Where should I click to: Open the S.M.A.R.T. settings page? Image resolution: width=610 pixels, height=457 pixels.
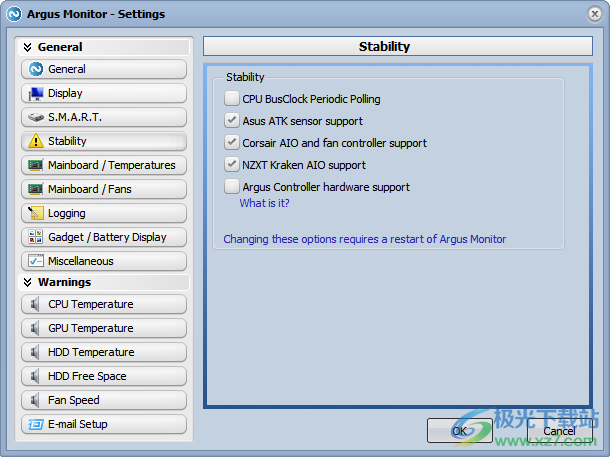pos(104,117)
